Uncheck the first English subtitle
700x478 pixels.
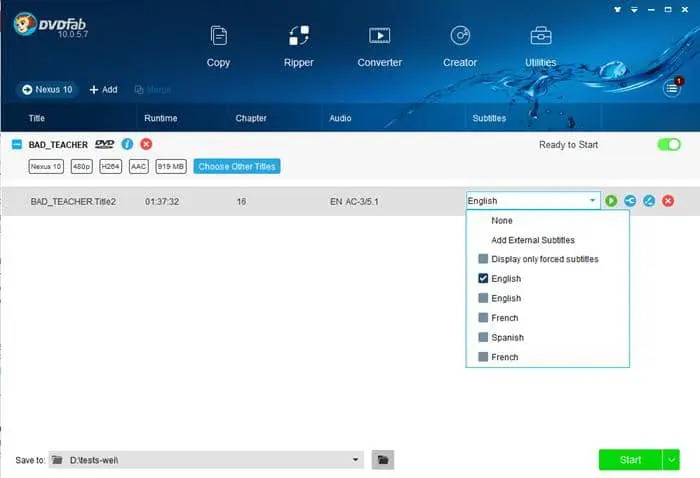[x=483, y=278]
